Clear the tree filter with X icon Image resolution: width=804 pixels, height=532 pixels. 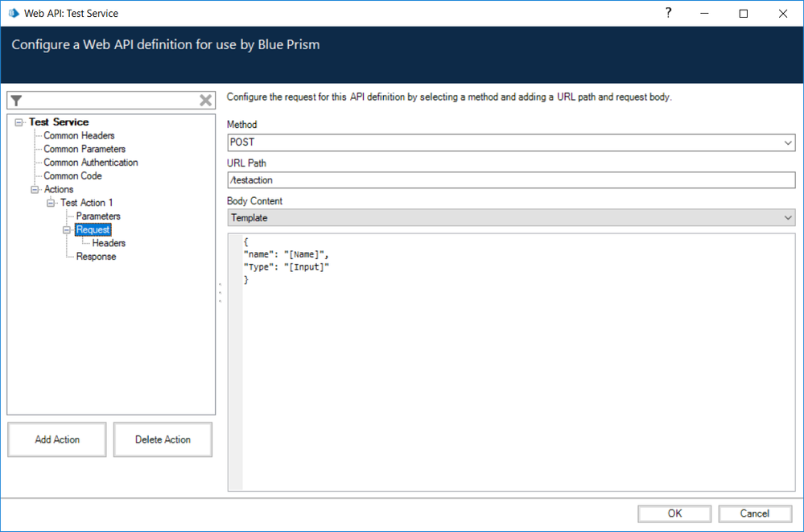point(206,101)
